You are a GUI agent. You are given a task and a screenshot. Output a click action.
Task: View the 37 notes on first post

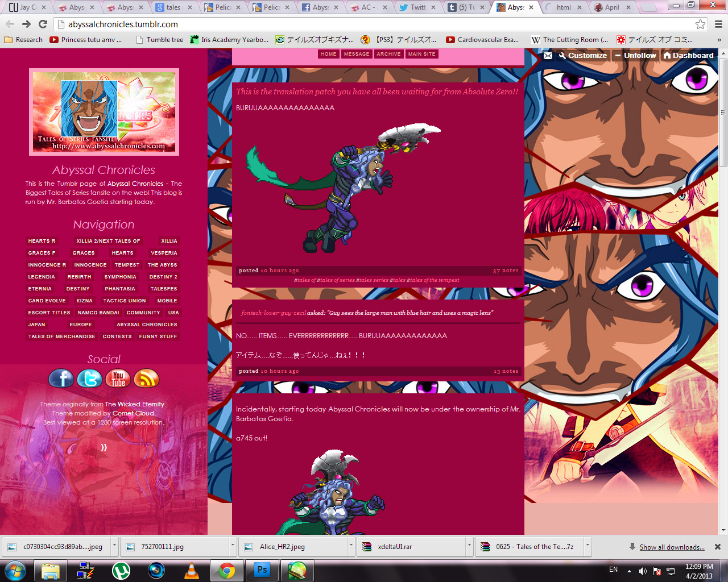(x=506, y=271)
